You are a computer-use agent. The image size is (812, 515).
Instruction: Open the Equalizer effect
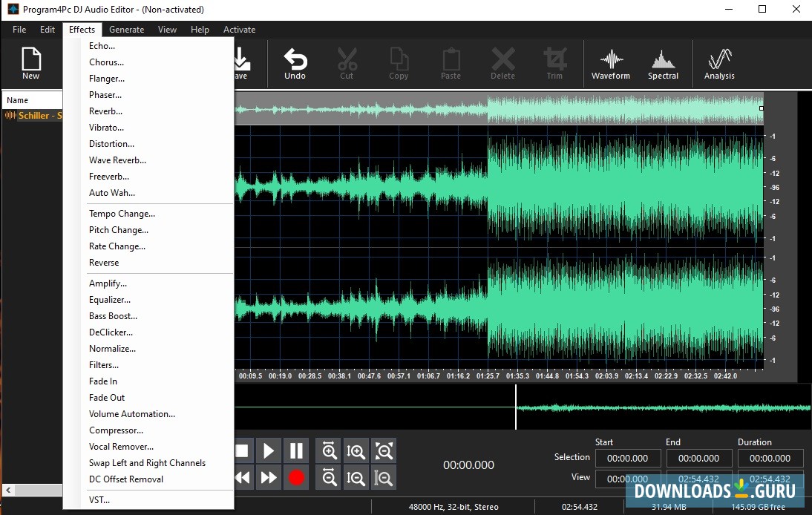109,299
